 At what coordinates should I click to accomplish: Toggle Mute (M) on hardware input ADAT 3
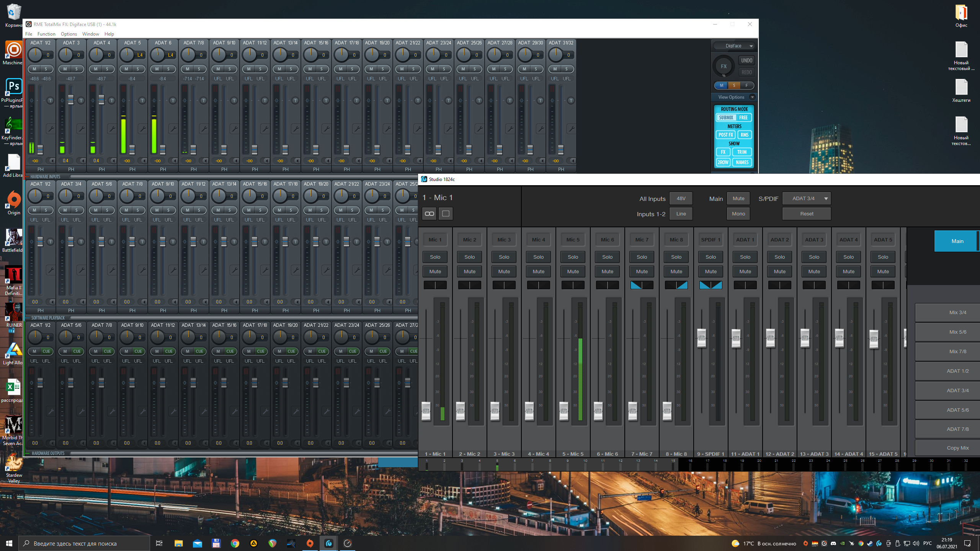pyautogui.click(x=65, y=69)
